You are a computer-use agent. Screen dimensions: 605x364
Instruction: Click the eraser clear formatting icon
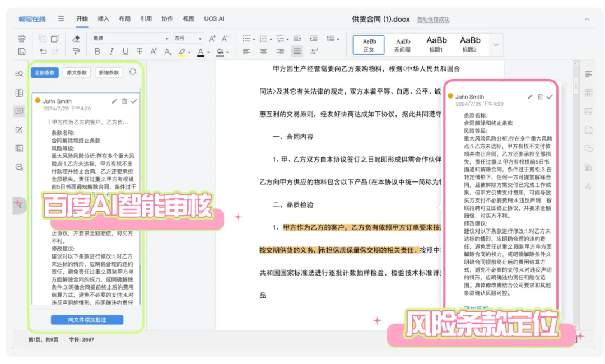(76, 38)
